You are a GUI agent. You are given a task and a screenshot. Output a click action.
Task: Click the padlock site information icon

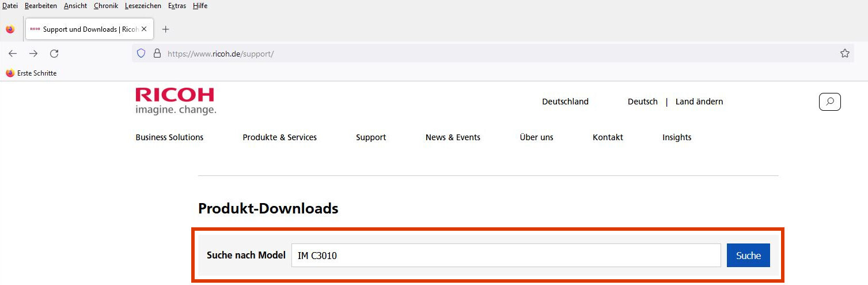tap(157, 54)
